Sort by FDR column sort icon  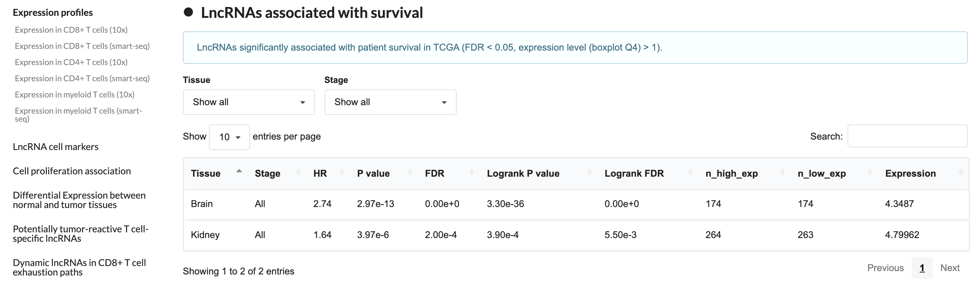coord(472,172)
